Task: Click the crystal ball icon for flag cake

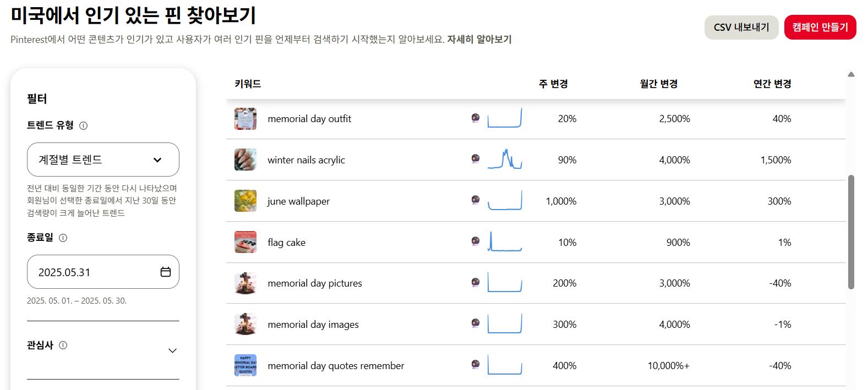Action: pos(476,241)
